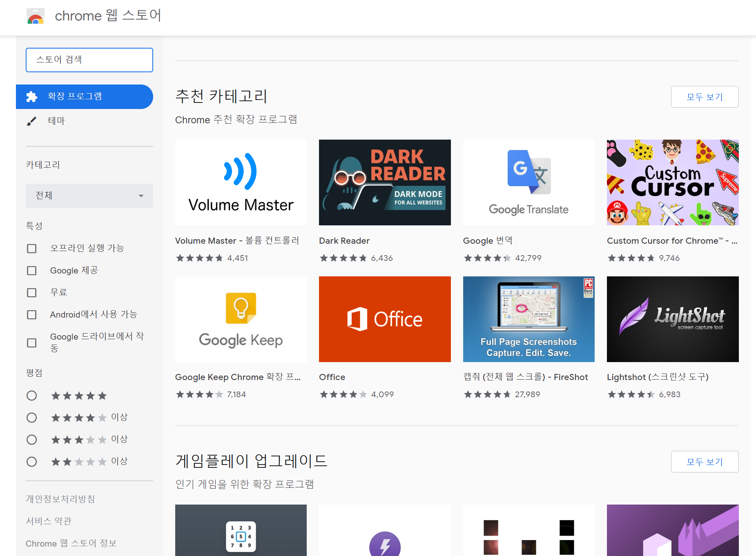Select the 확장 프로그램 sidebar item

pyautogui.click(x=85, y=97)
